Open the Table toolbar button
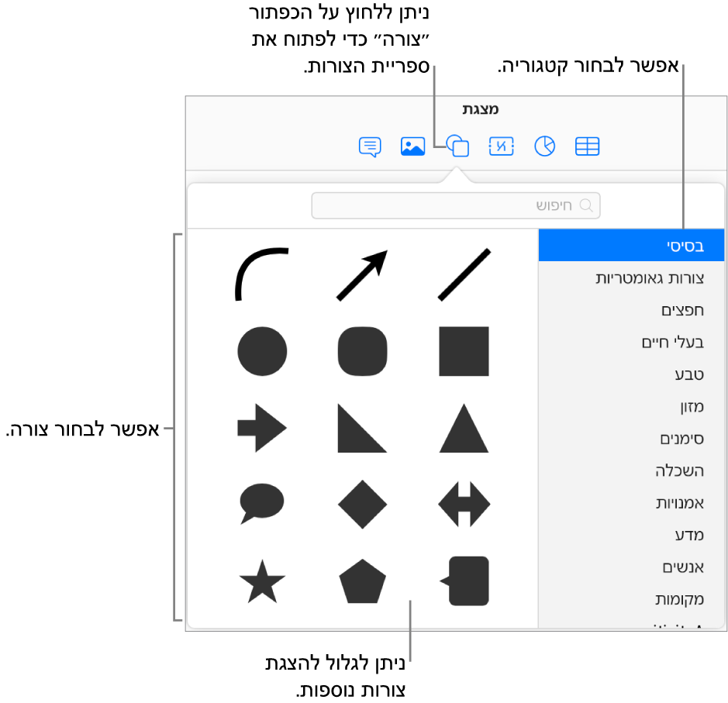The width and height of the screenshot is (728, 703). pyautogui.click(x=587, y=146)
